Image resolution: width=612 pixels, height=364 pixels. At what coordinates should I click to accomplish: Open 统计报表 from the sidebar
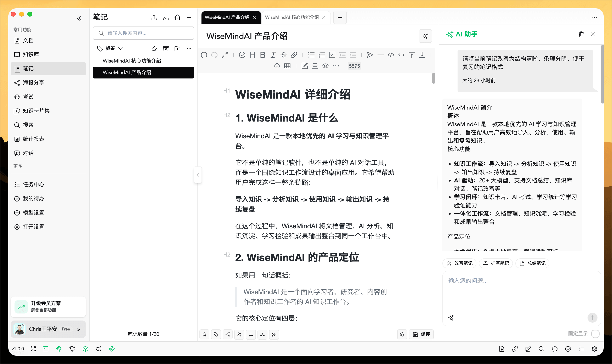[x=33, y=139]
